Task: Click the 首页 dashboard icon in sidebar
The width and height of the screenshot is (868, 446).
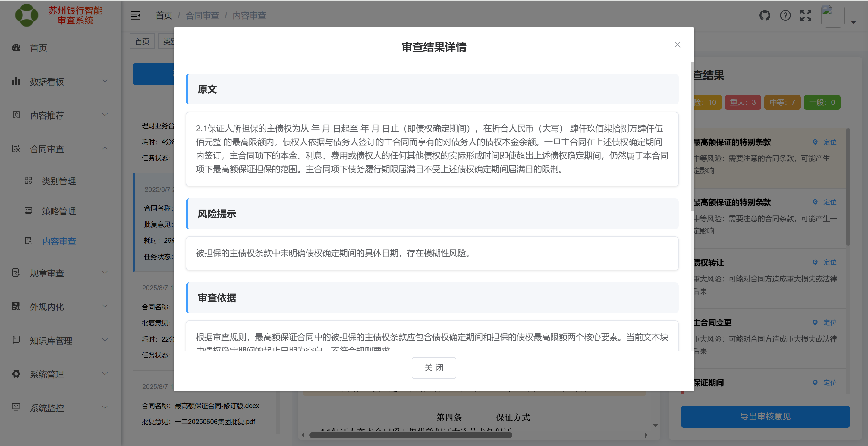Action: [16, 48]
